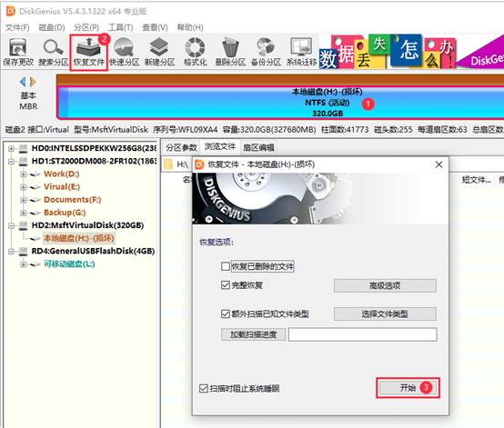
Task: Expand the Virual(E:) partition node
Action: coord(23,187)
